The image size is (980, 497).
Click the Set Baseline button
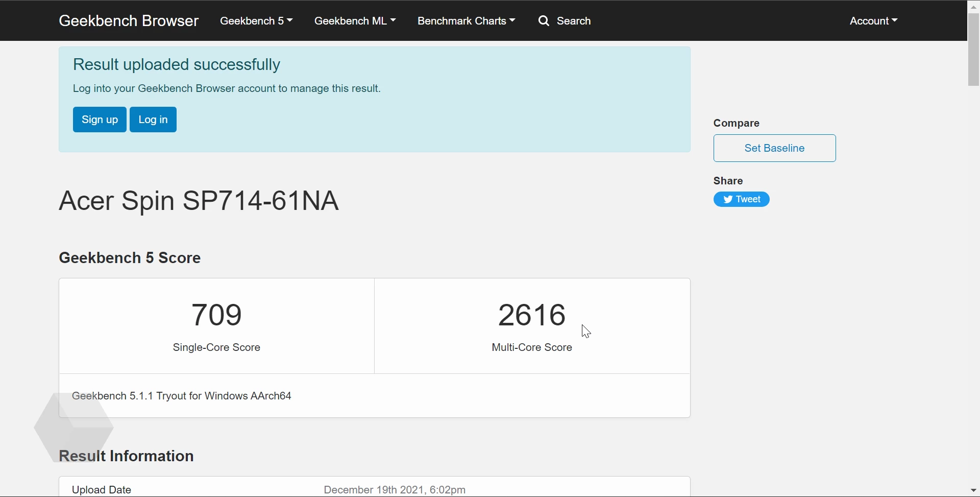774,148
